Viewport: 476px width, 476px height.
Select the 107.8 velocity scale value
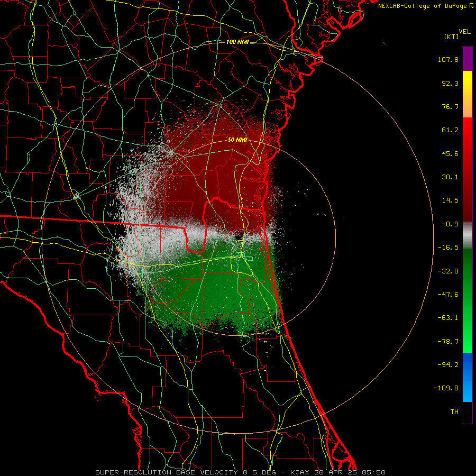coord(448,59)
